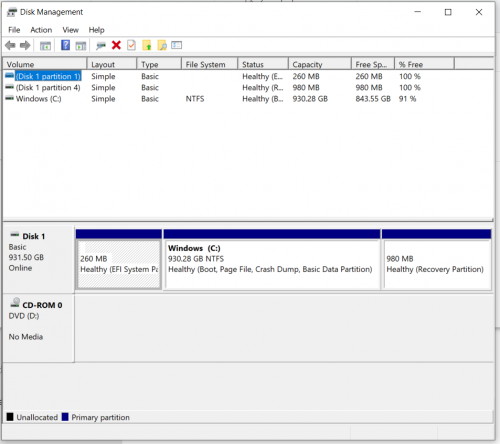This screenshot has height=444, width=500.
Task: Click the Healthy (R... status cell
Action: (x=262, y=88)
